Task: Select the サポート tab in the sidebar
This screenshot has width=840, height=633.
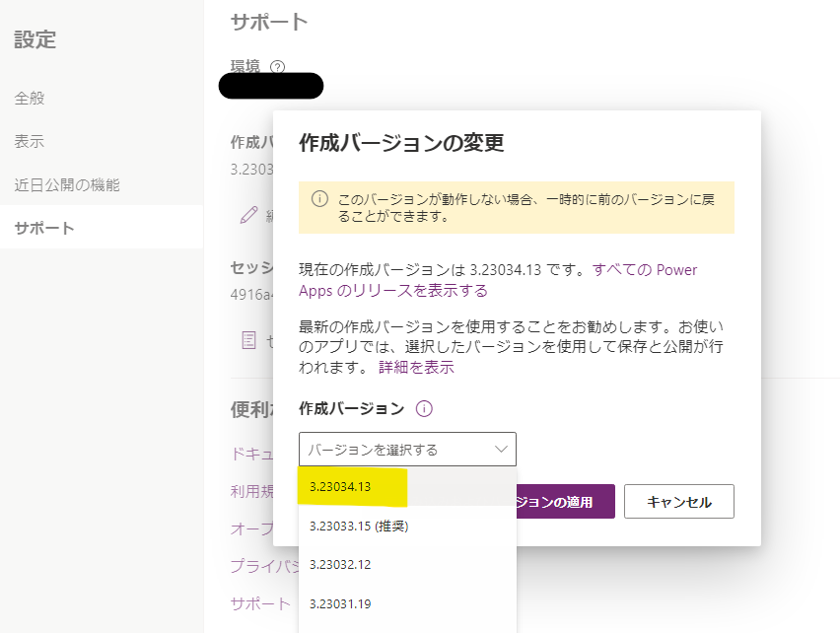Action: pyautogui.click(x=44, y=229)
